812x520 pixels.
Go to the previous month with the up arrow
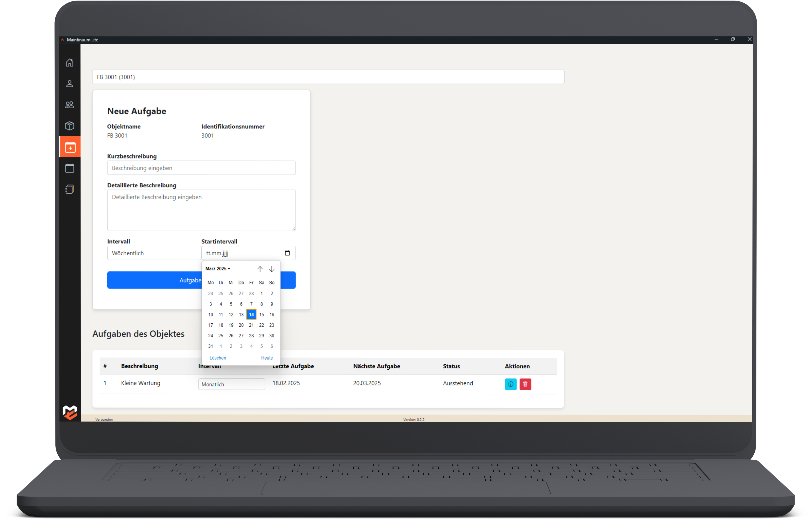tap(260, 269)
